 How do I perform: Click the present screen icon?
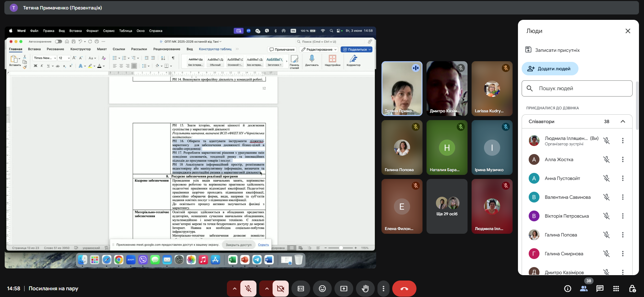[x=344, y=289]
